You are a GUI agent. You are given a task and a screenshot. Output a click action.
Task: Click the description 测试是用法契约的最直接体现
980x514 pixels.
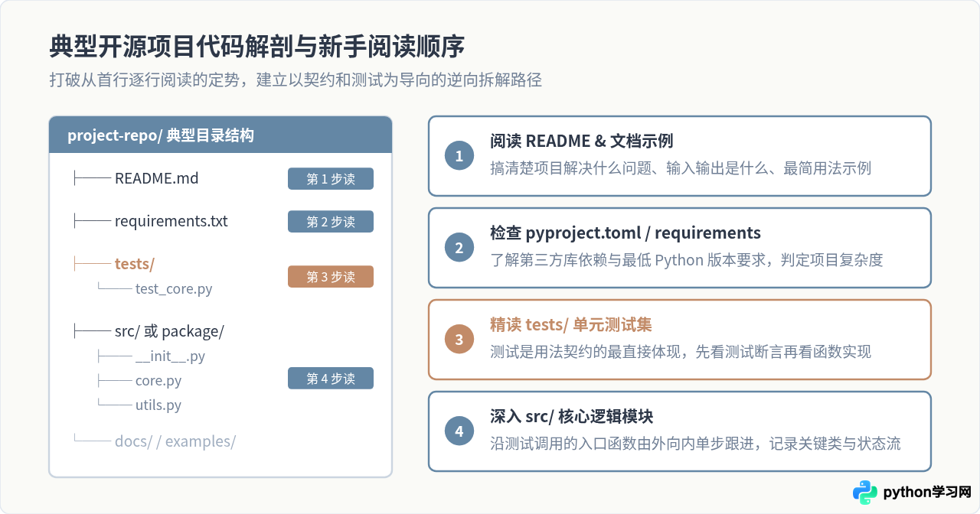681,352
